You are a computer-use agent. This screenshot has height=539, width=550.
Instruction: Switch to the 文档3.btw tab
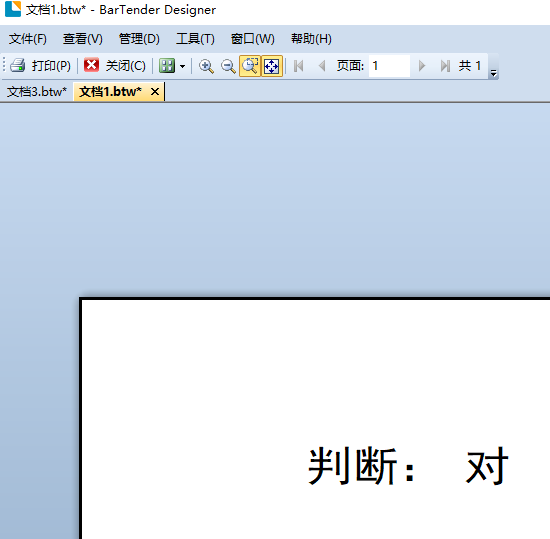(x=37, y=92)
